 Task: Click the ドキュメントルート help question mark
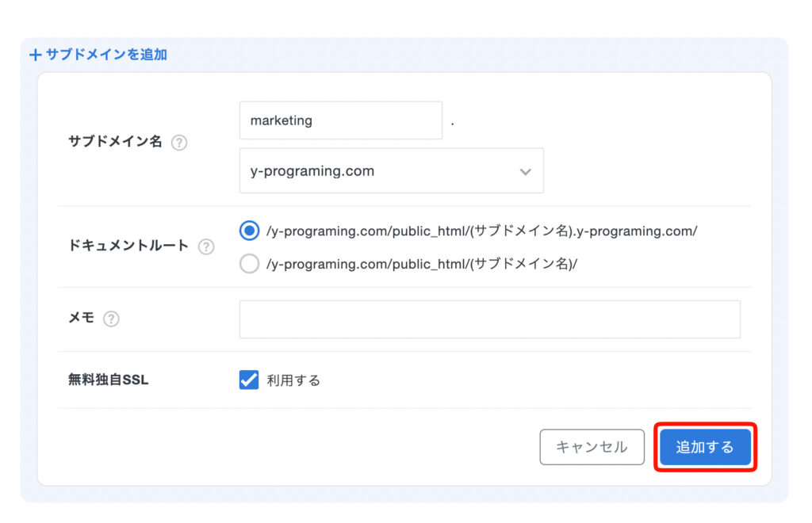(206, 246)
